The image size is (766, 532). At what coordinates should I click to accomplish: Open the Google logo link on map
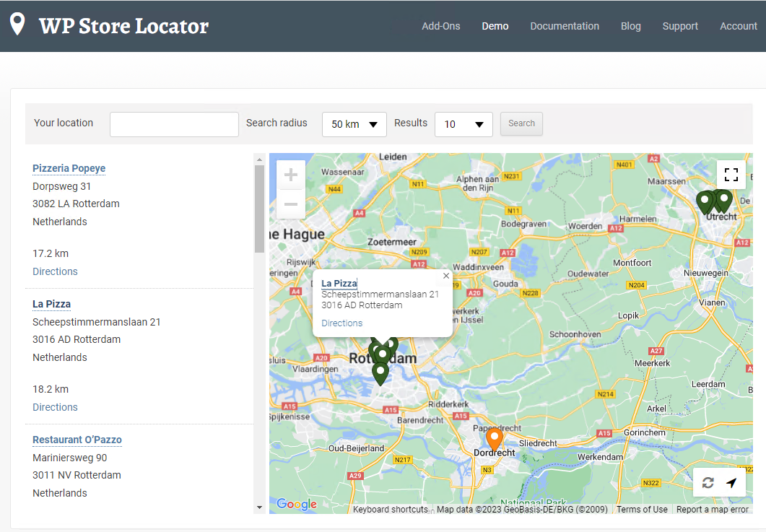coord(297,504)
